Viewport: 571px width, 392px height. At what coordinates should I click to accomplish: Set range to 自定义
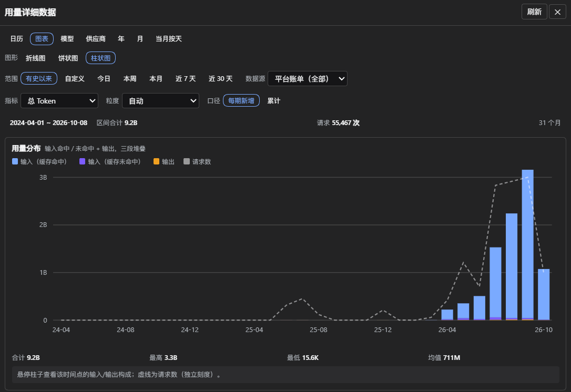point(75,78)
